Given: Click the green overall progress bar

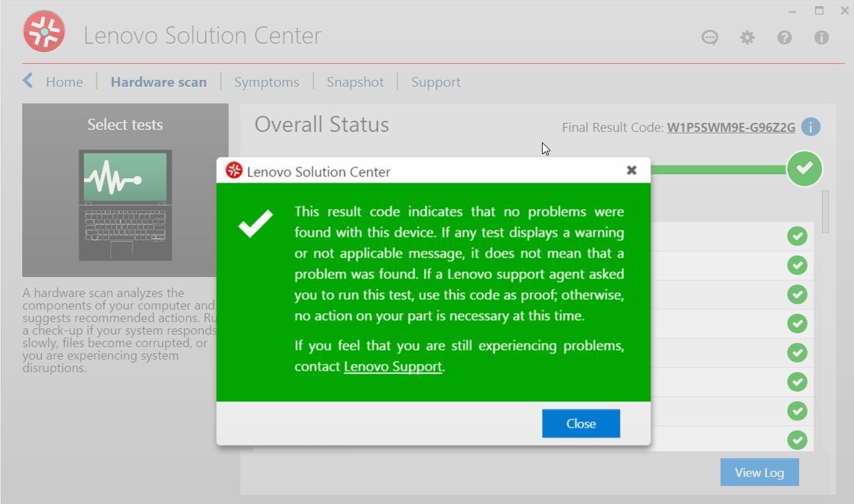Looking at the screenshot, I should 718,169.
